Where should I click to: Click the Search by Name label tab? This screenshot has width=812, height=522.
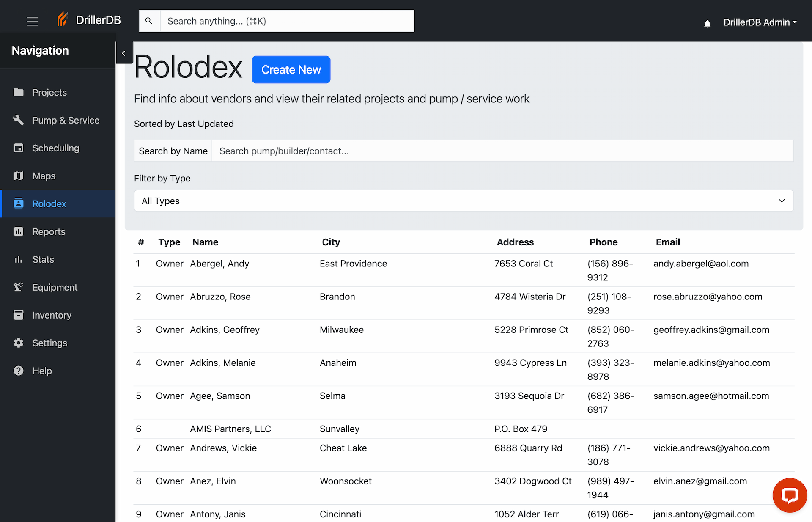pyautogui.click(x=173, y=151)
